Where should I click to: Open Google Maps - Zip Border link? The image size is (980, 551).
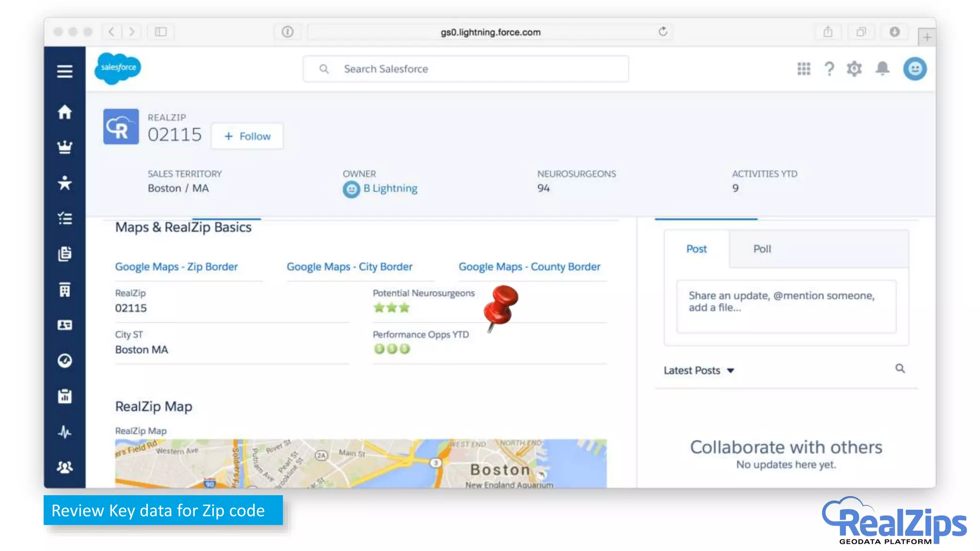(177, 266)
